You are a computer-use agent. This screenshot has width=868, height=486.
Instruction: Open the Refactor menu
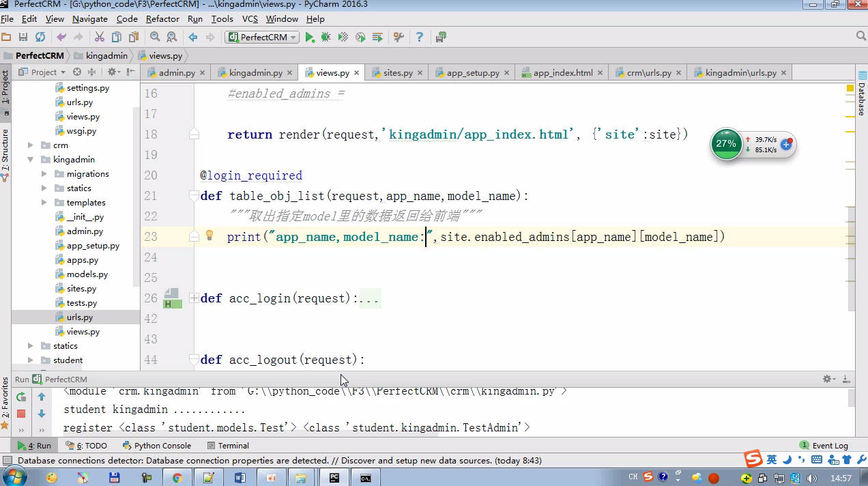pos(162,19)
